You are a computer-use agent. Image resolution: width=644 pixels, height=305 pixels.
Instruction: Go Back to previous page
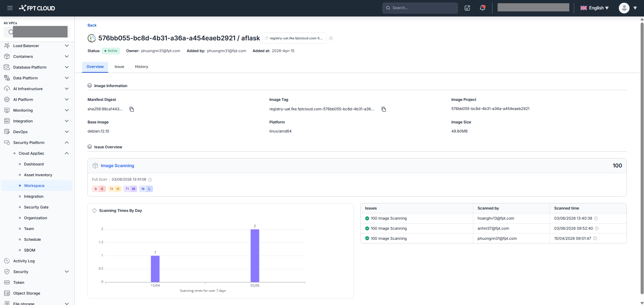click(92, 25)
